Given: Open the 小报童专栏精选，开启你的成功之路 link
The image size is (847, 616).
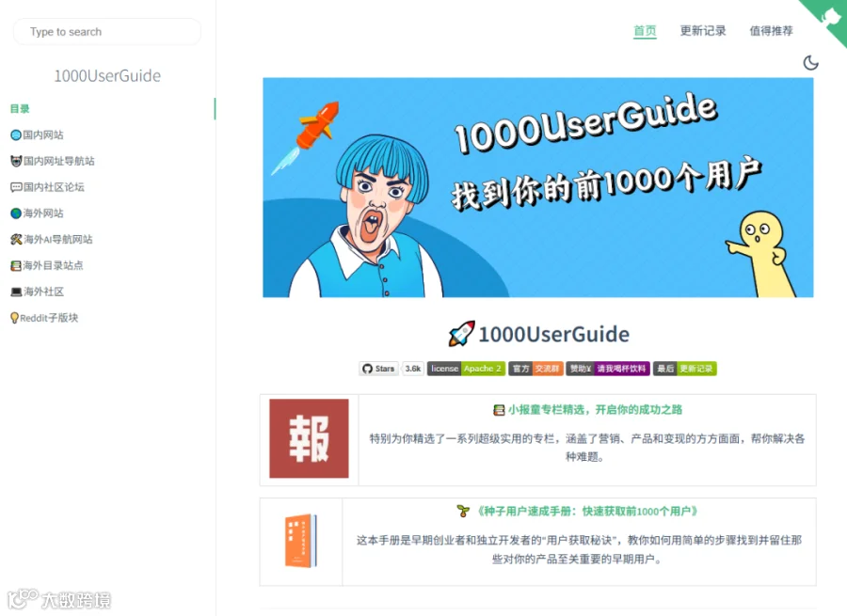Looking at the screenshot, I should tap(596, 410).
